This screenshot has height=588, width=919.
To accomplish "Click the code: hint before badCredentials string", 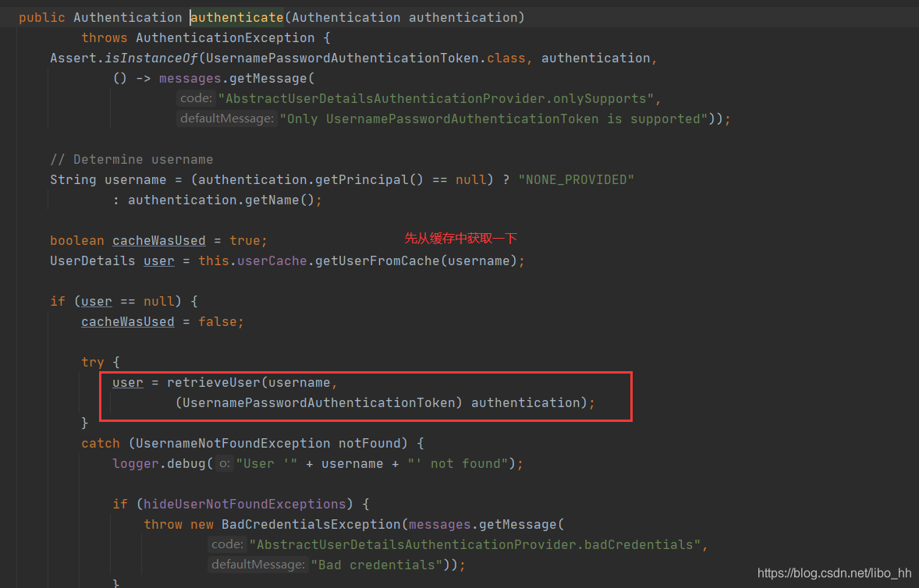I will 227,544.
